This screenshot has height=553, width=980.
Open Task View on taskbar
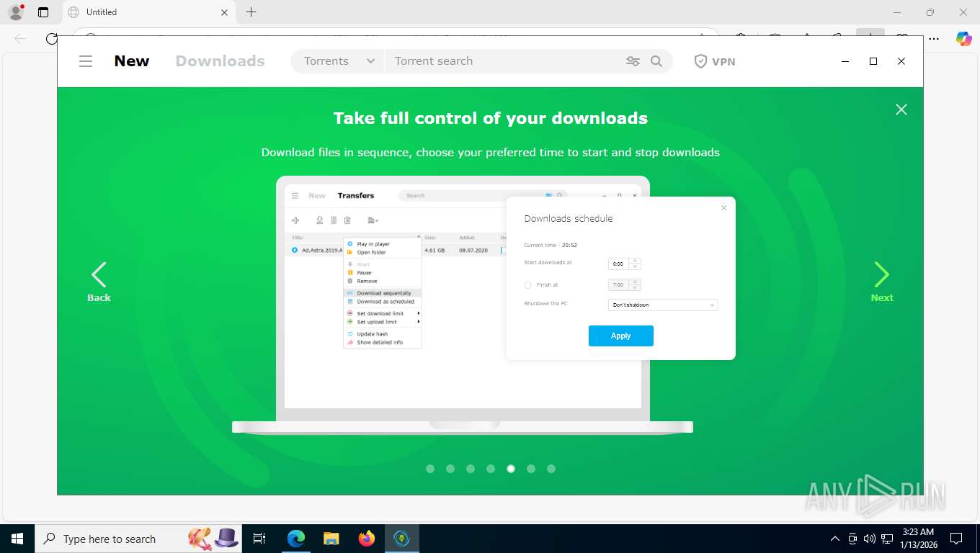tap(260, 539)
